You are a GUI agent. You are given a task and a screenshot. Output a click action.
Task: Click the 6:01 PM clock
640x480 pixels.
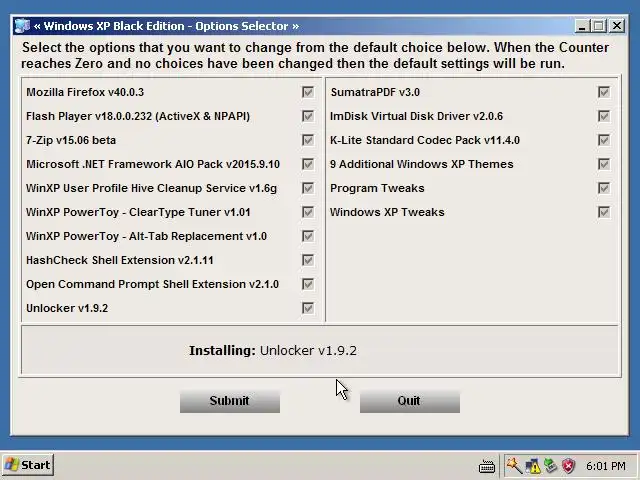pos(606,466)
